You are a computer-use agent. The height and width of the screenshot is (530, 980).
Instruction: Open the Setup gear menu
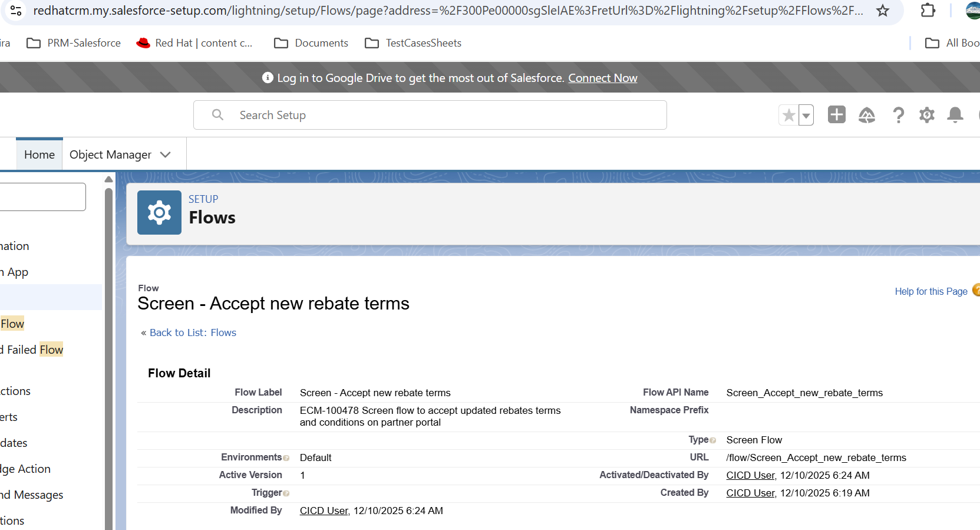pos(926,115)
